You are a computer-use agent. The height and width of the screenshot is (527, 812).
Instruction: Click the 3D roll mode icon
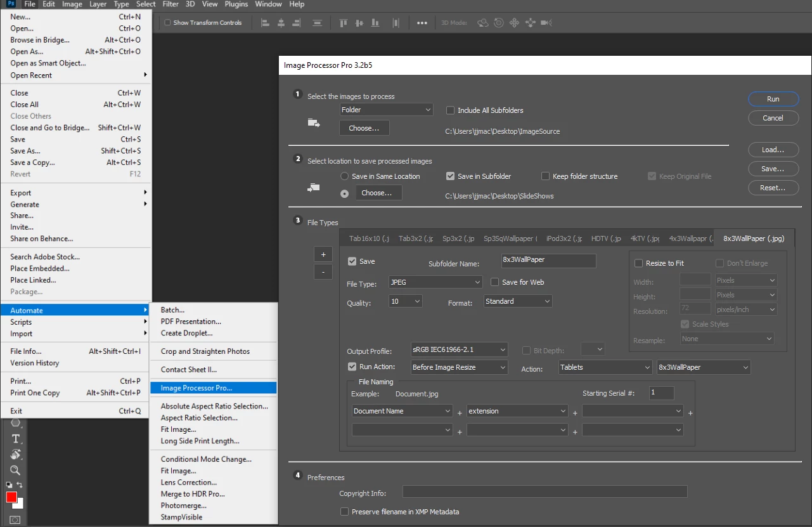tap(499, 23)
